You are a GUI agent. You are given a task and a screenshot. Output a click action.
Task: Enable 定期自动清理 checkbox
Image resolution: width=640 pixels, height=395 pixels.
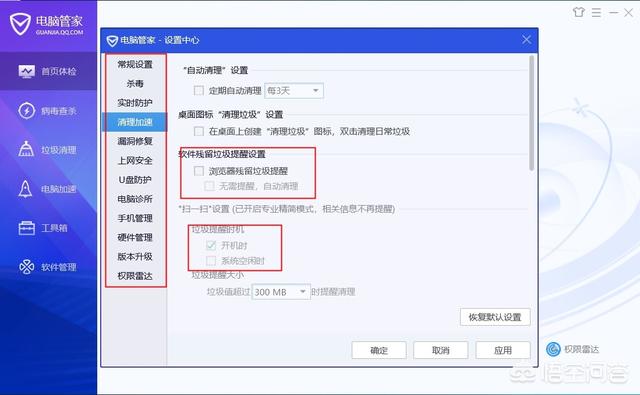click(199, 90)
